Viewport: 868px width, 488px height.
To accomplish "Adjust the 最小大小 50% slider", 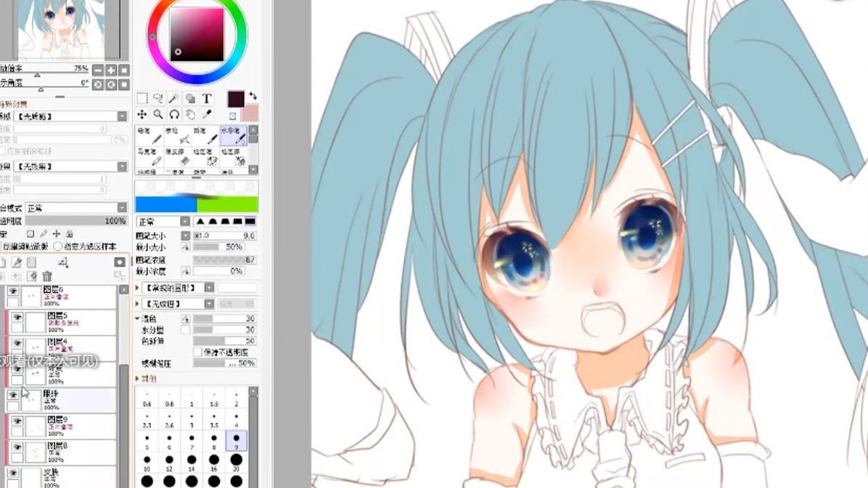I will (x=218, y=247).
